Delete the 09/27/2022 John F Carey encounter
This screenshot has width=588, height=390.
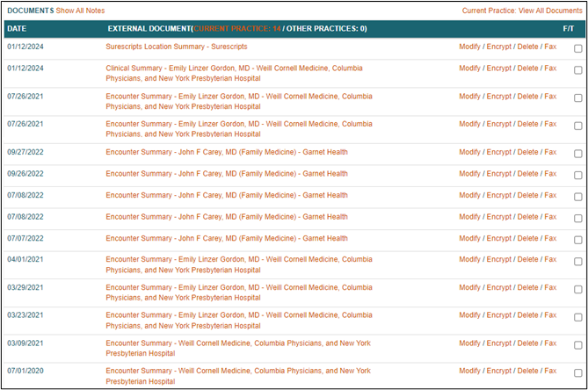527,152
